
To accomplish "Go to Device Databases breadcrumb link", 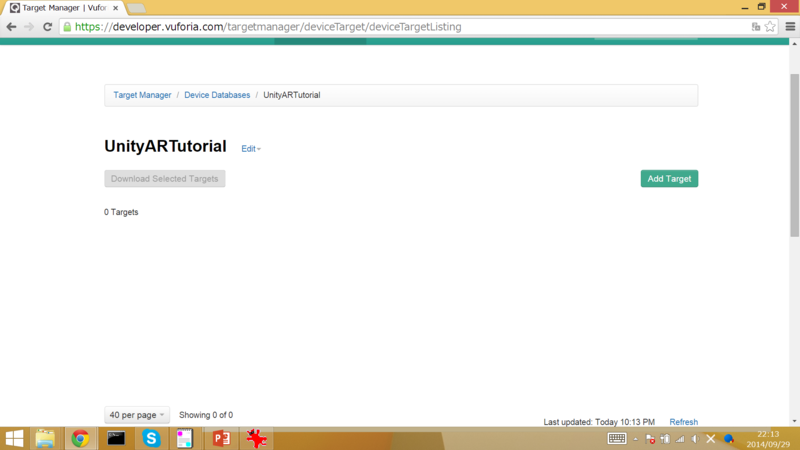I will click(x=217, y=95).
